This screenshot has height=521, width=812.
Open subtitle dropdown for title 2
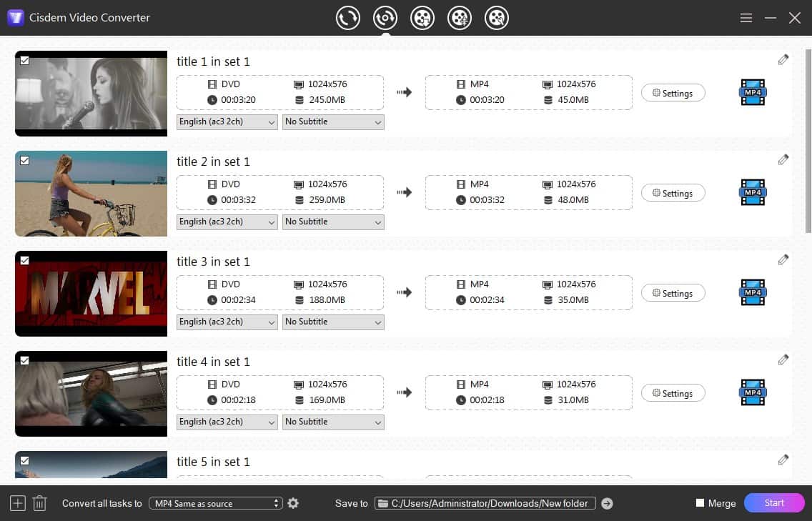coord(333,222)
